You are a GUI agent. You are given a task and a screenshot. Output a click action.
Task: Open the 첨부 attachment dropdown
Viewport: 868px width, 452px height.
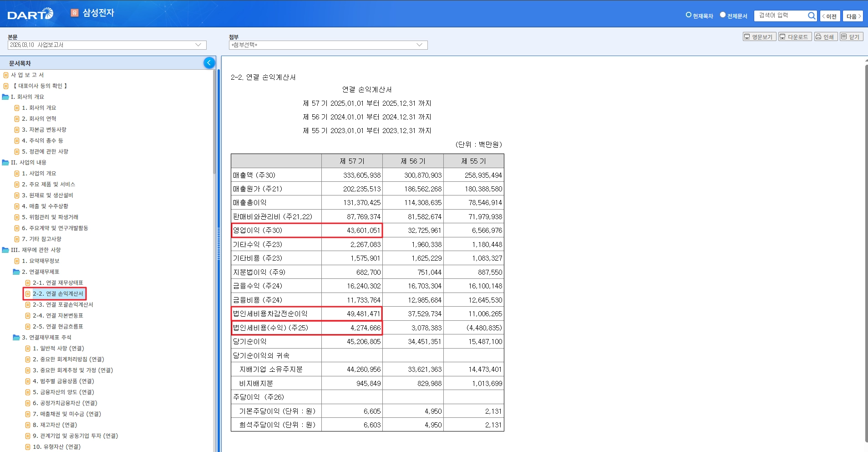[x=328, y=45]
